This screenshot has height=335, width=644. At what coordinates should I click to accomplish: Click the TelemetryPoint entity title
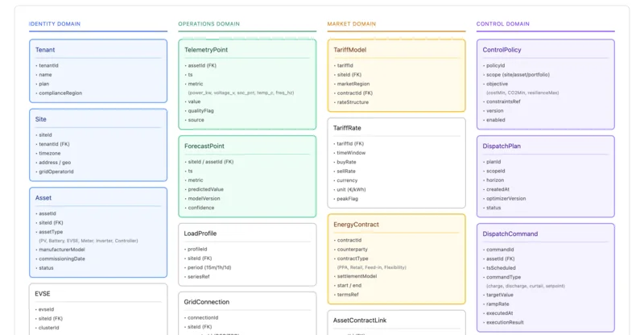[x=206, y=50]
